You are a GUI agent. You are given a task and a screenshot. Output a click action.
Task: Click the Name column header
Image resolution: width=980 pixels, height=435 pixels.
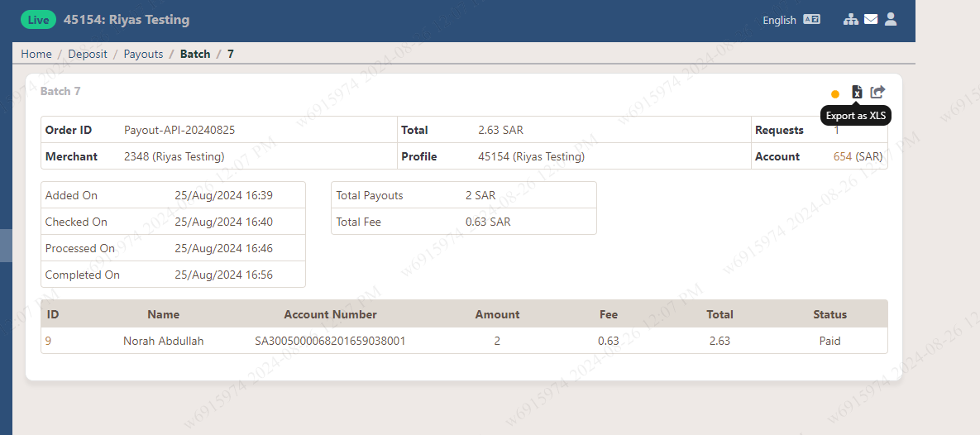(x=163, y=314)
